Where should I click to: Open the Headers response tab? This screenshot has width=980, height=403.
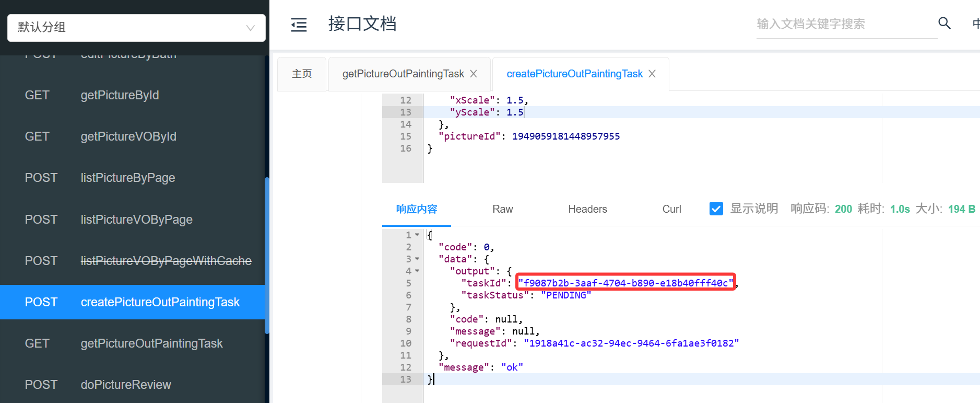pyautogui.click(x=587, y=209)
